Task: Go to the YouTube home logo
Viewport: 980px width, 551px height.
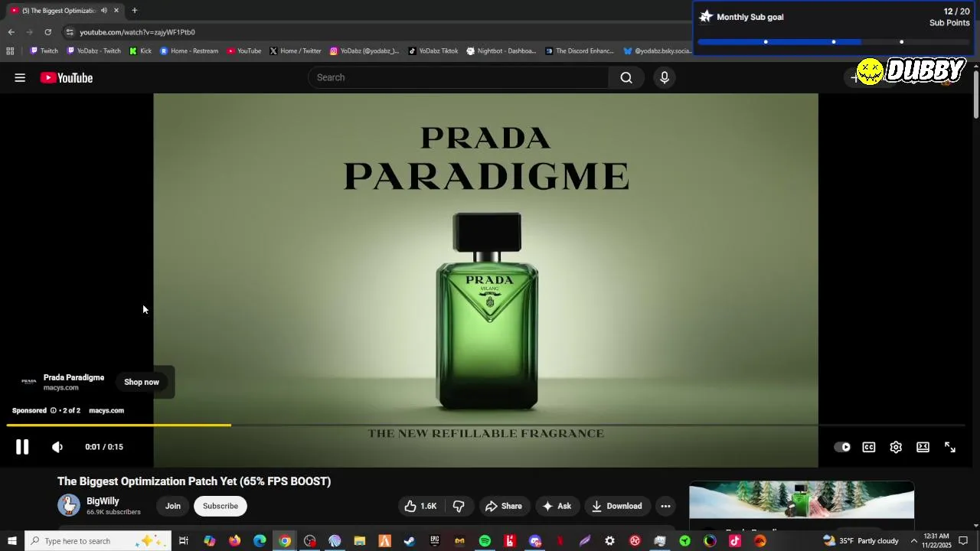Action: (x=67, y=77)
